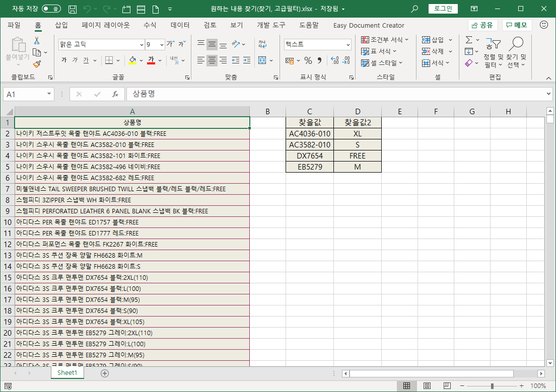The image size is (556, 392).
Task: Click the Redo arrow icon
Action: 107,9
